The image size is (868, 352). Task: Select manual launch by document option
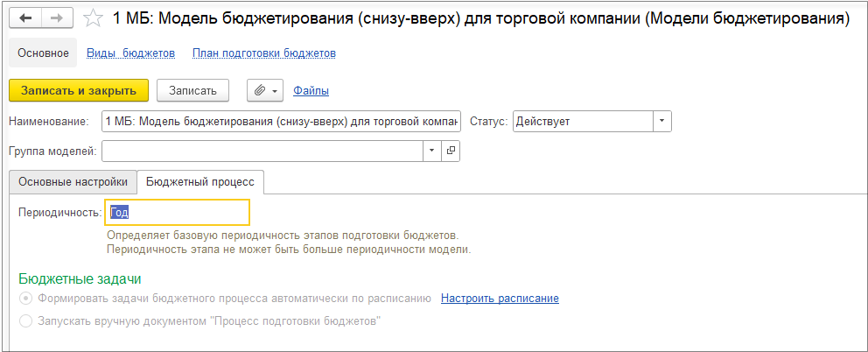[24, 321]
